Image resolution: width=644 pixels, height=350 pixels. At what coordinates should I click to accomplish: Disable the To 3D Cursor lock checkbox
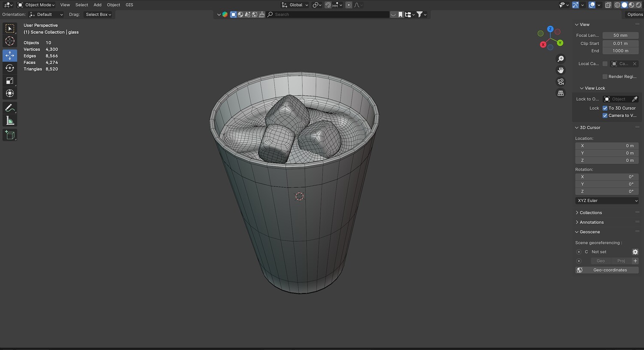tap(605, 108)
